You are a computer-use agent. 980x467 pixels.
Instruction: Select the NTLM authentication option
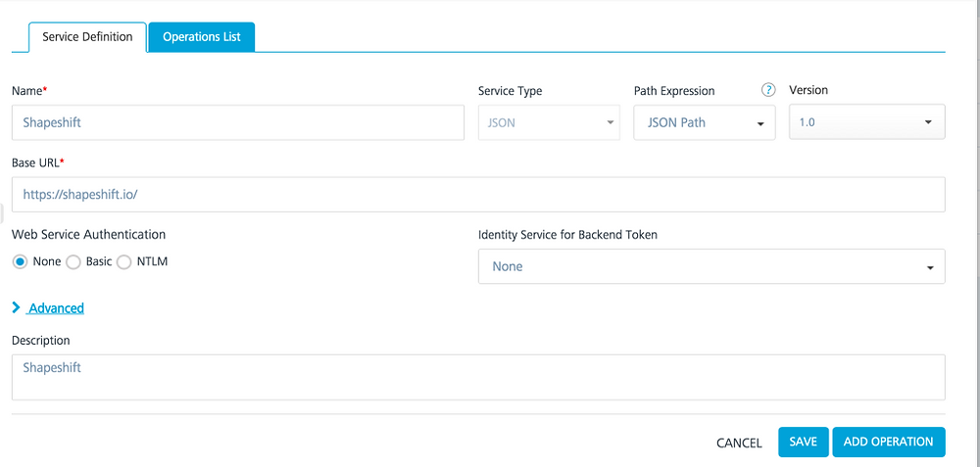click(123, 262)
